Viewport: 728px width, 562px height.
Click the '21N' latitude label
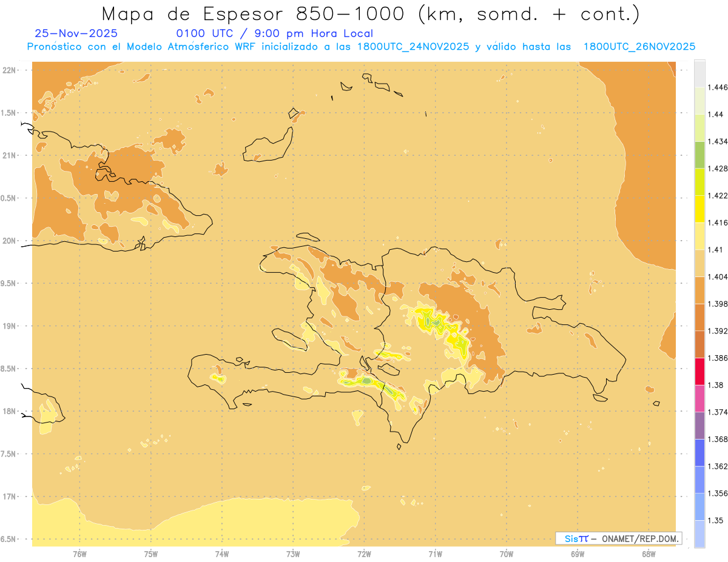(x=9, y=155)
